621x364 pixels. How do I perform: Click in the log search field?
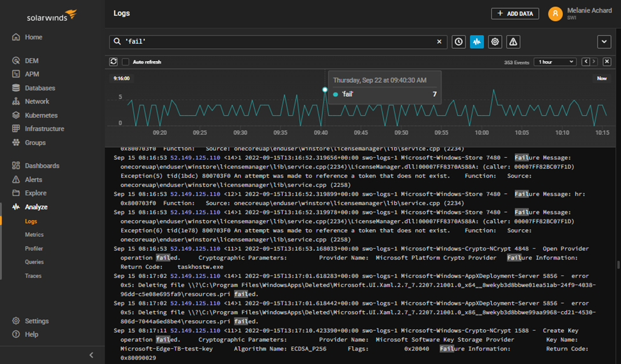(274, 42)
